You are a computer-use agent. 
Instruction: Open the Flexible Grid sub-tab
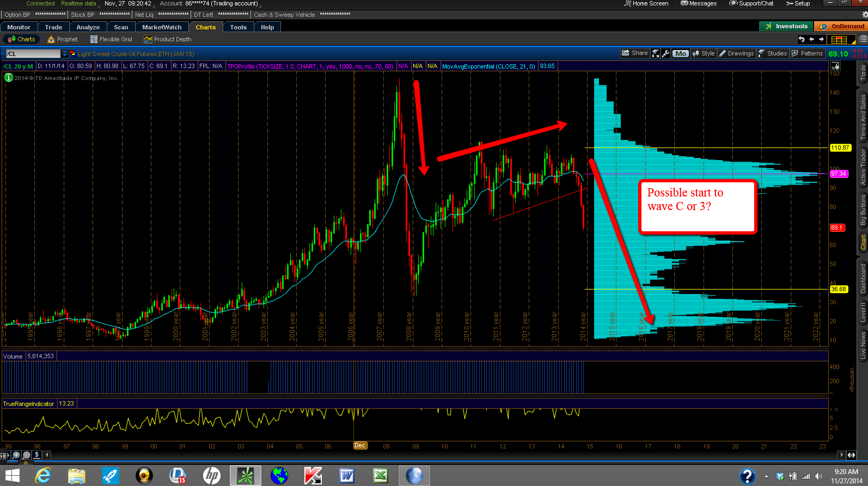coord(111,39)
